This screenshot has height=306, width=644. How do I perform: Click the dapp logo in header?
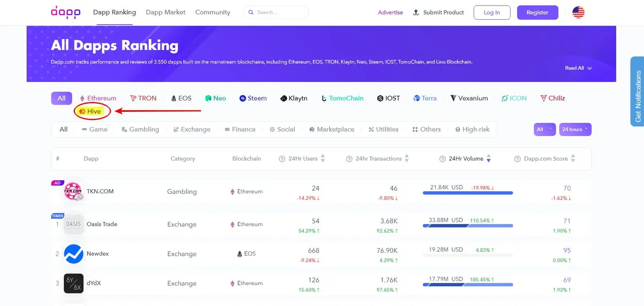[66, 12]
